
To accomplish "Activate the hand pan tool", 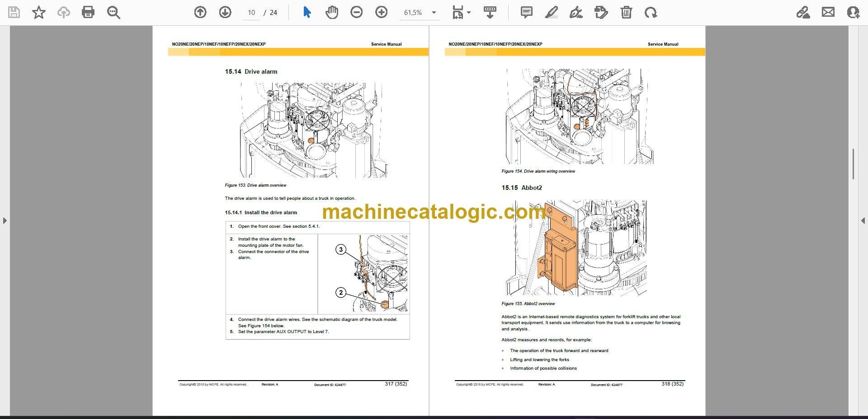I will point(332,12).
